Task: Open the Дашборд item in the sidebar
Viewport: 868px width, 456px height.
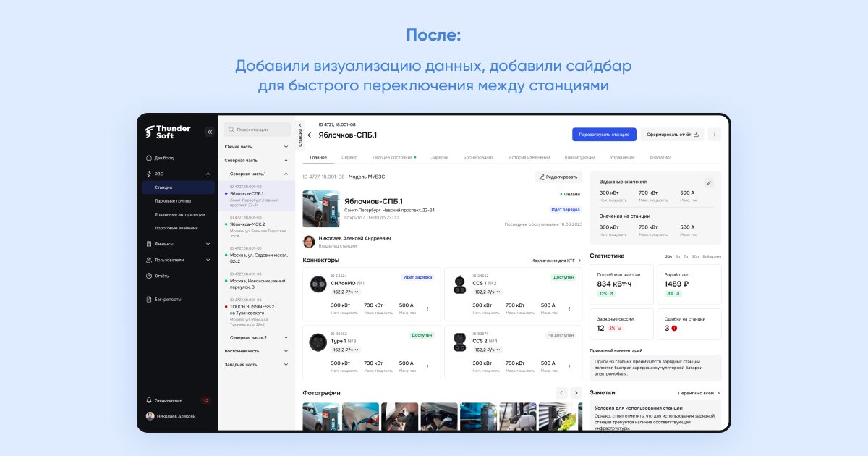Action: click(x=163, y=157)
